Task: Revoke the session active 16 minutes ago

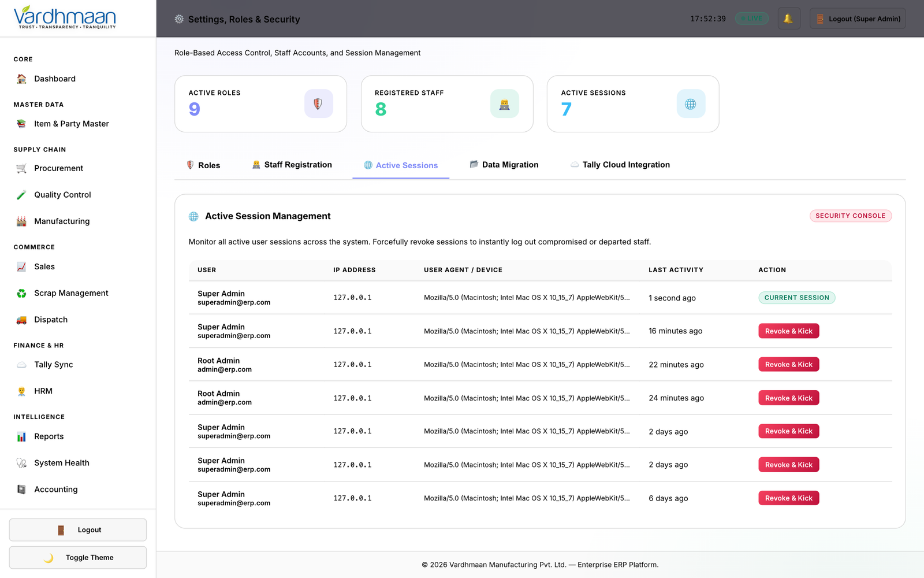Action: tap(789, 331)
